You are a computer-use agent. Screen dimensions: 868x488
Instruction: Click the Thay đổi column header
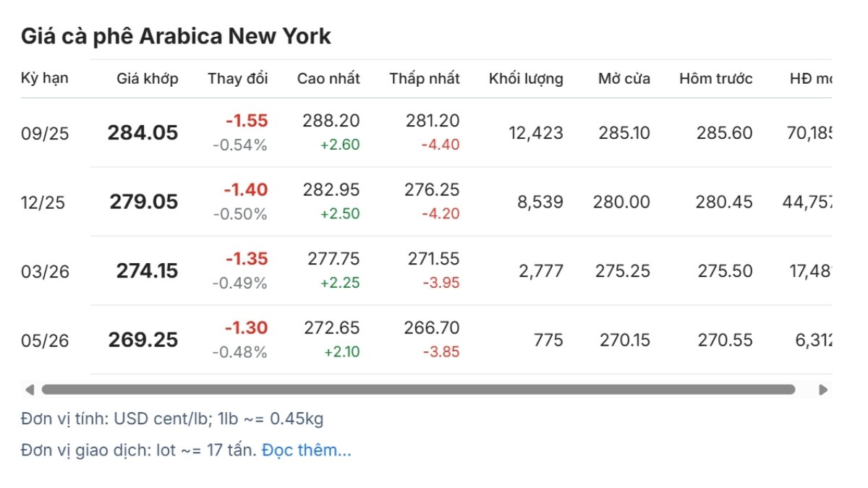tap(238, 79)
